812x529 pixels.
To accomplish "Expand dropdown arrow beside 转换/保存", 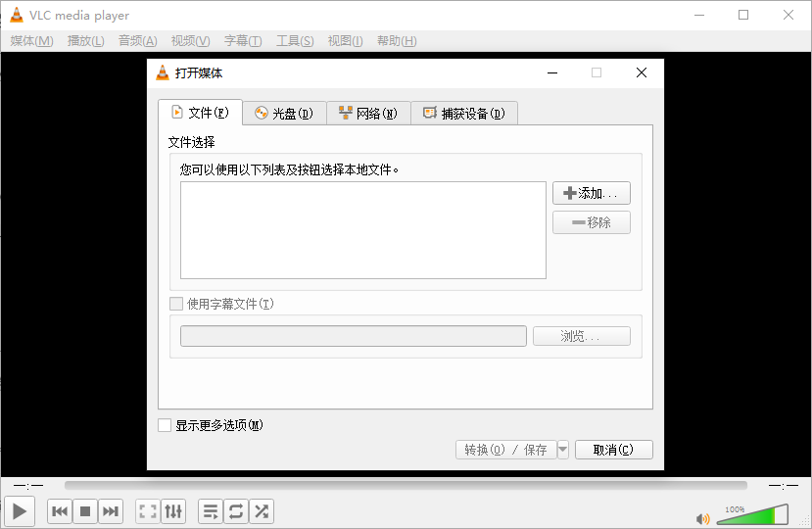I will (x=563, y=450).
